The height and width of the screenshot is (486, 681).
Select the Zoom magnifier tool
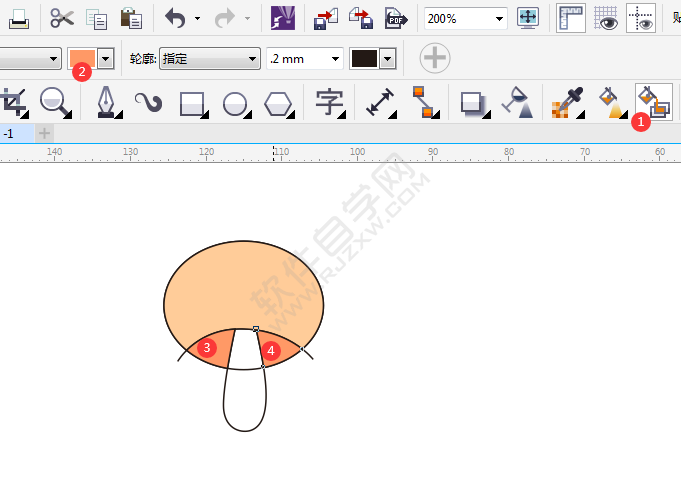[53, 102]
